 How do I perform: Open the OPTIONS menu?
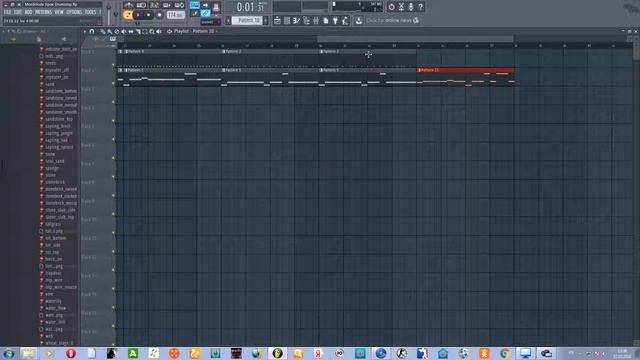click(x=74, y=12)
